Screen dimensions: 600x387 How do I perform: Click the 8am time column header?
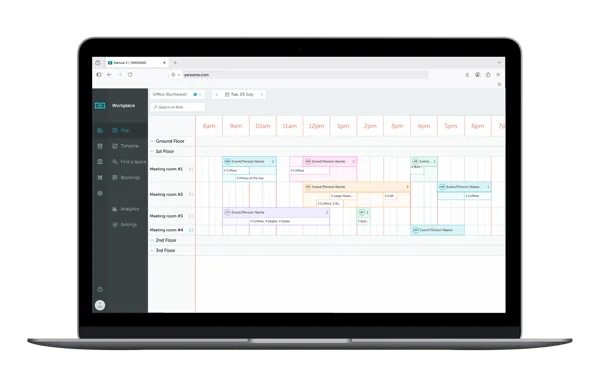tap(209, 126)
